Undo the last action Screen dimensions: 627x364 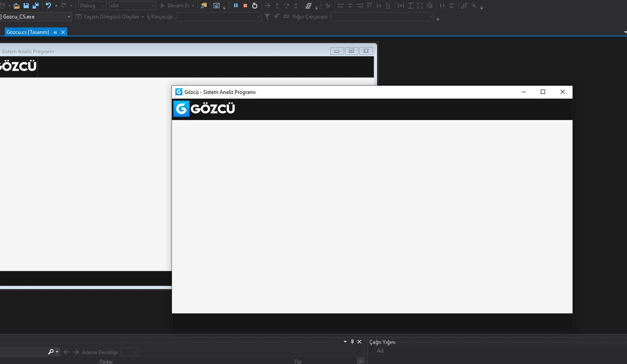(x=48, y=6)
